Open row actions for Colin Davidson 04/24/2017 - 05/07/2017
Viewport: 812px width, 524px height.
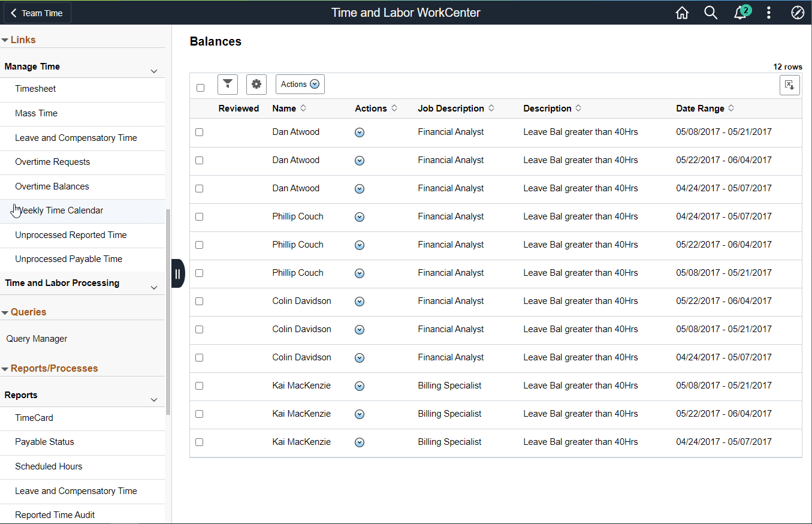pos(360,358)
